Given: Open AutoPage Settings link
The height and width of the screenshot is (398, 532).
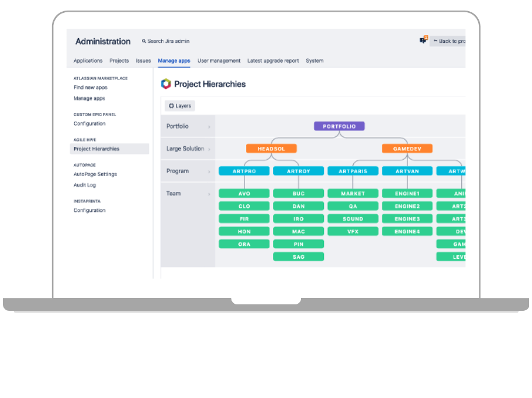Looking at the screenshot, I should coord(95,174).
